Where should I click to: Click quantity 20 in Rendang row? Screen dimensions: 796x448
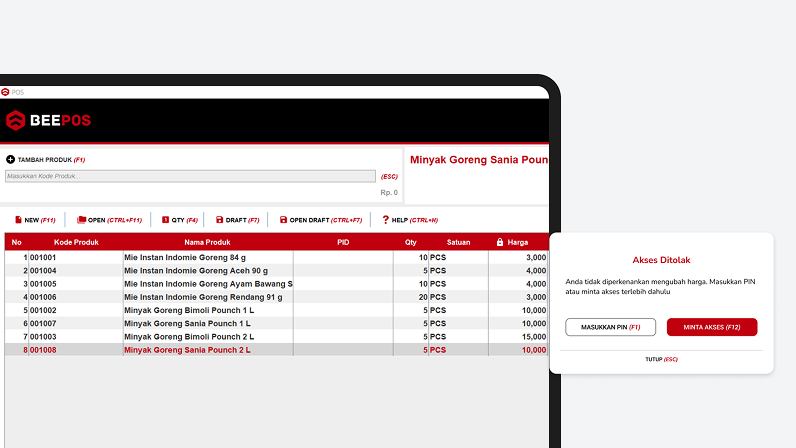pos(423,297)
